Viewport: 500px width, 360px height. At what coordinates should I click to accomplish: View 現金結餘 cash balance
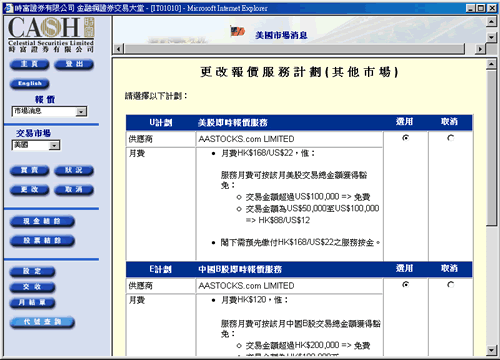point(42,221)
